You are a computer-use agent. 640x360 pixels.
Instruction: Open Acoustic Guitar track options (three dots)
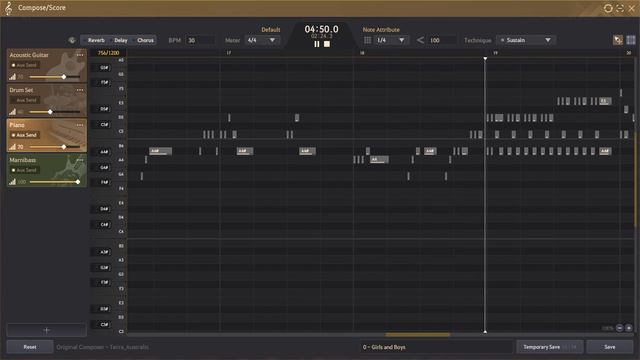point(80,55)
